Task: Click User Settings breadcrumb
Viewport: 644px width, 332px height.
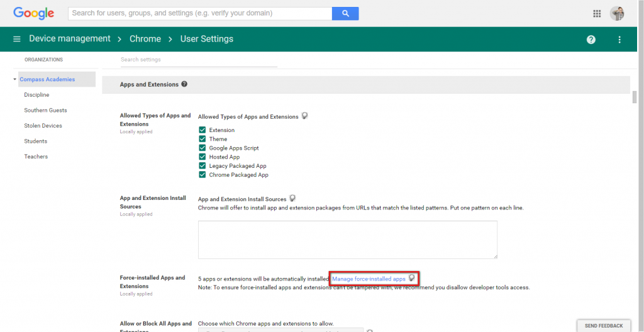Action: 206,38
